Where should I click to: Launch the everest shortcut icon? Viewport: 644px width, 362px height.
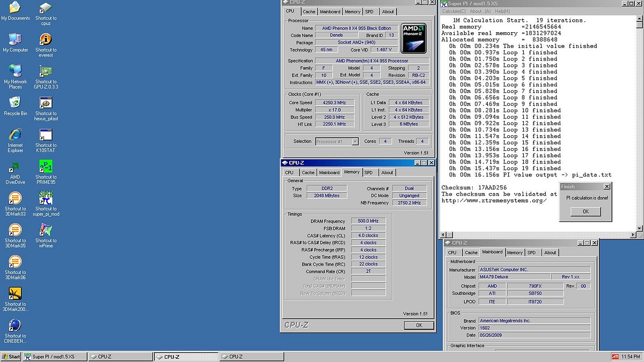[46, 40]
